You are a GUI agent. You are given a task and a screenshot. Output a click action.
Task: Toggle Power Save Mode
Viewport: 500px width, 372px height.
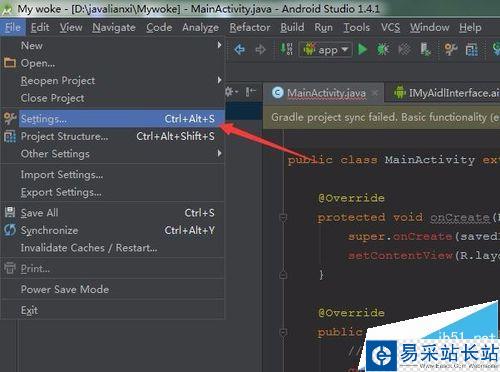pyautogui.click(x=113, y=289)
